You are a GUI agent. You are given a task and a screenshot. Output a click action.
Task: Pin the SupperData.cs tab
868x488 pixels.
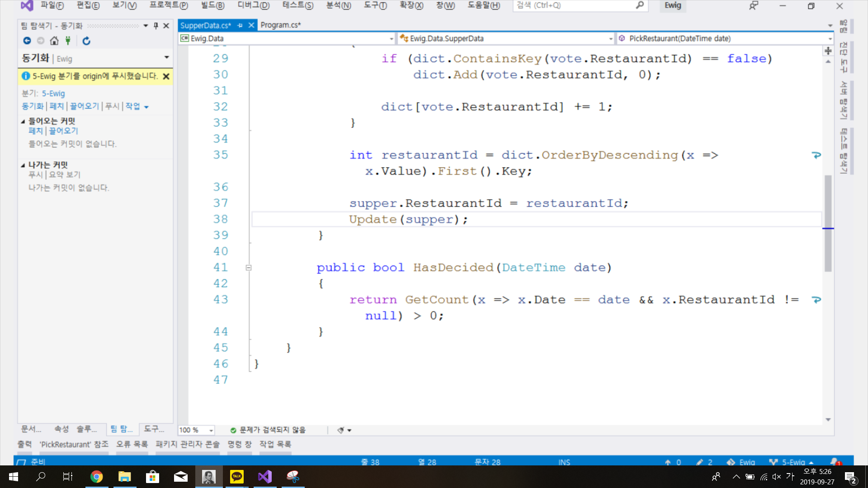click(240, 25)
